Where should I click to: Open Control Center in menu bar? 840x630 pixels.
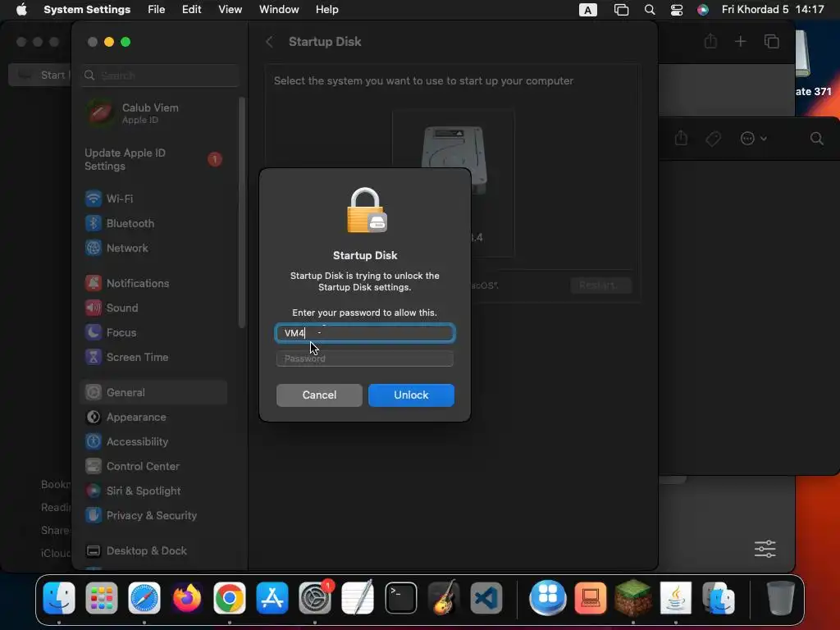[677, 10]
